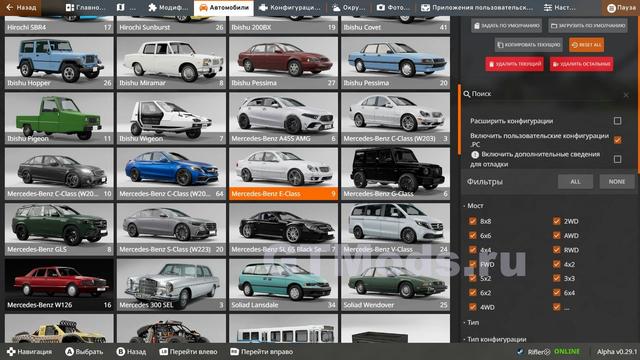The image size is (640, 360).
Task: Open the Модиф puzzle icon tab
Action: pos(152,7)
